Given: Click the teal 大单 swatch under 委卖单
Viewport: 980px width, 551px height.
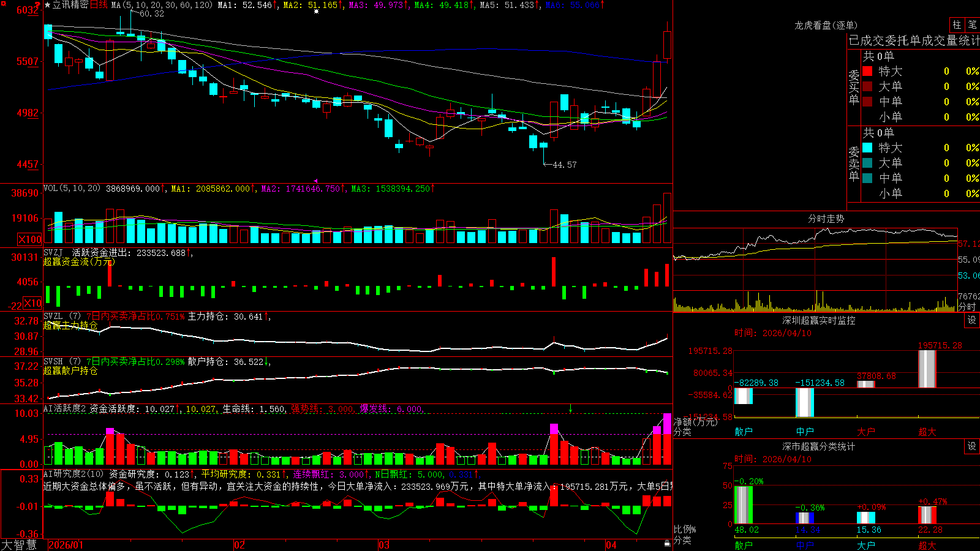Looking at the screenshot, I should tap(867, 163).
